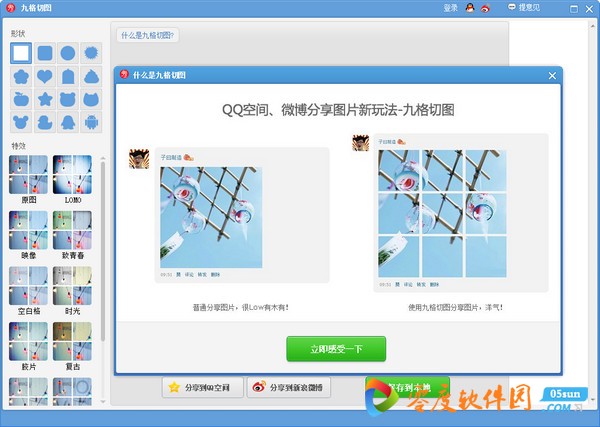Click 分享到QQ空间 button

202,387
